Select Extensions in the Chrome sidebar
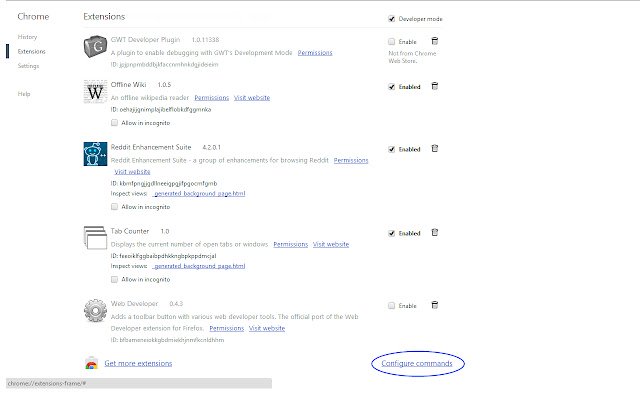The width and height of the screenshot is (640, 400). coord(31,51)
